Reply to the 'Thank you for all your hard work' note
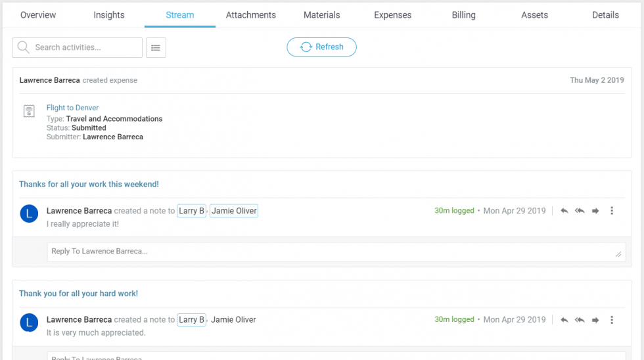Image resolution: width=644 pixels, height=360 pixels. 564,320
